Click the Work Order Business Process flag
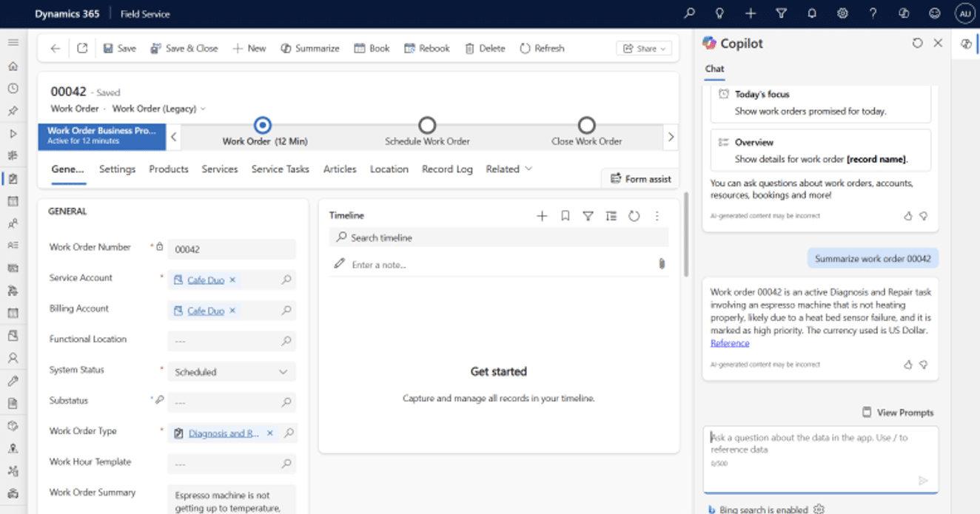This screenshot has width=980, height=514. pyautogui.click(x=101, y=135)
